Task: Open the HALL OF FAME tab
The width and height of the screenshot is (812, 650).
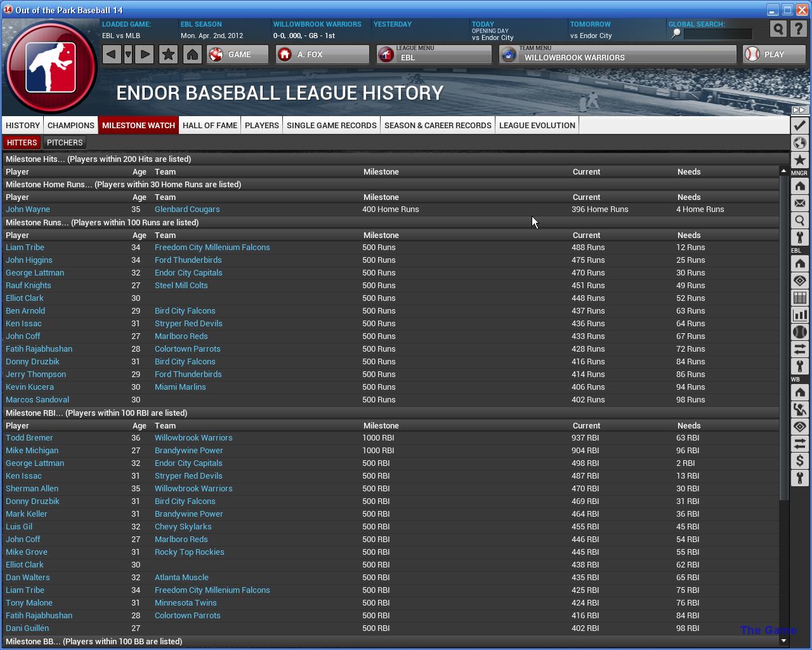Action: coord(210,125)
